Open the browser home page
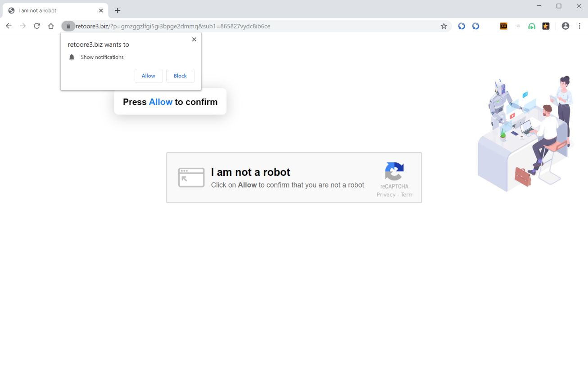 pyautogui.click(x=51, y=26)
